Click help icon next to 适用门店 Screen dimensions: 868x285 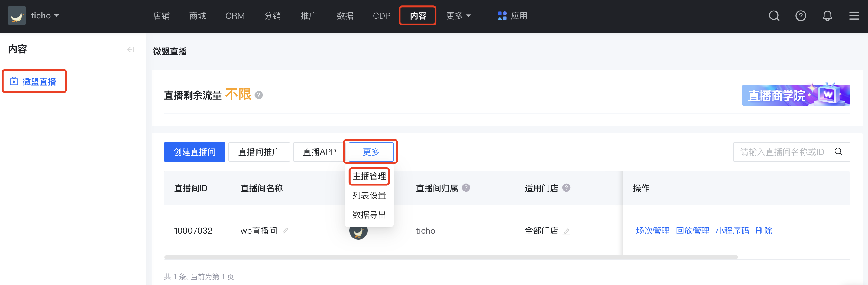[566, 188]
